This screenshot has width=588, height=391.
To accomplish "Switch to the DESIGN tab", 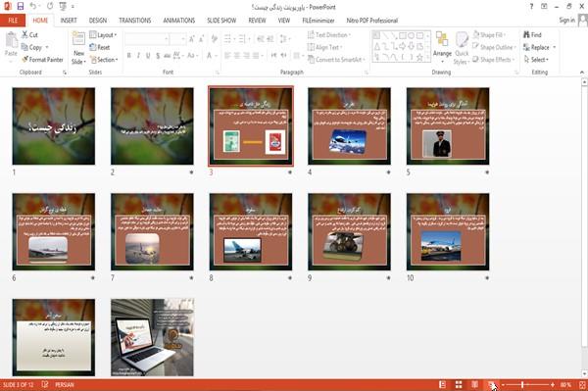I will pos(98,21).
